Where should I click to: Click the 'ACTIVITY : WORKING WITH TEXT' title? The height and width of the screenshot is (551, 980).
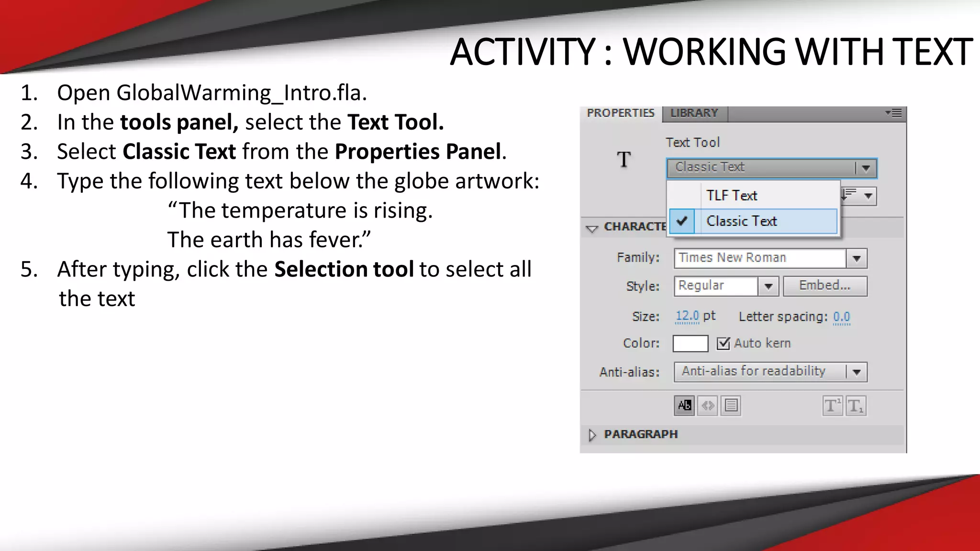point(711,52)
